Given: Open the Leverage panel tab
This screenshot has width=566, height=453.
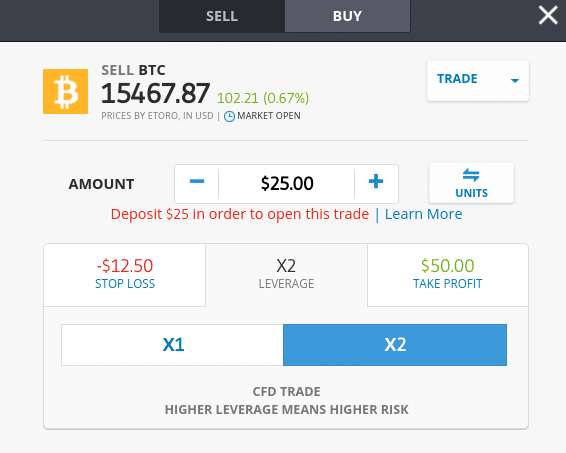Looking at the screenshot, I should tap(286, 275).
